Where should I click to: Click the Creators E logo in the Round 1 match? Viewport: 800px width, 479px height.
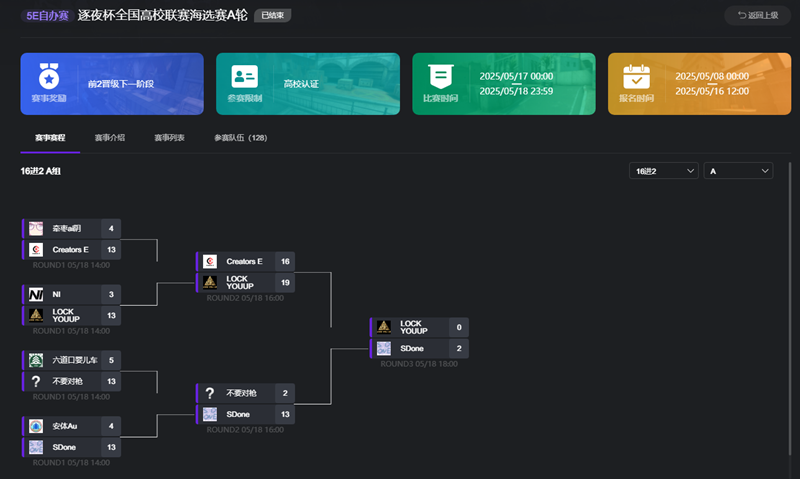pos(36,249)
